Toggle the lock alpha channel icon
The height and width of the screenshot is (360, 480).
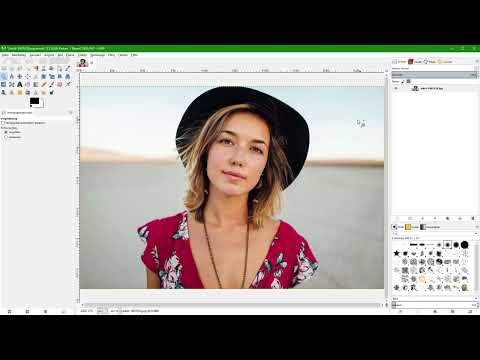[409, 81]
